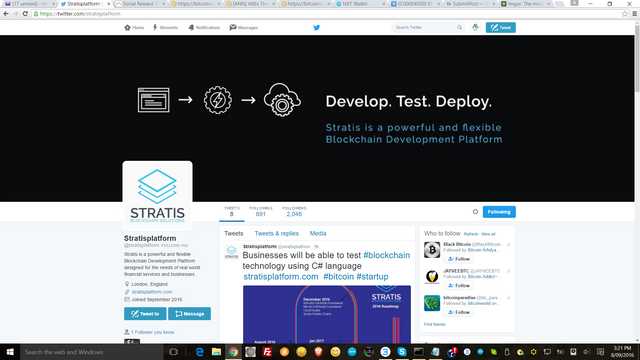Switch to the NXT Wallet tab

(360, 4)
